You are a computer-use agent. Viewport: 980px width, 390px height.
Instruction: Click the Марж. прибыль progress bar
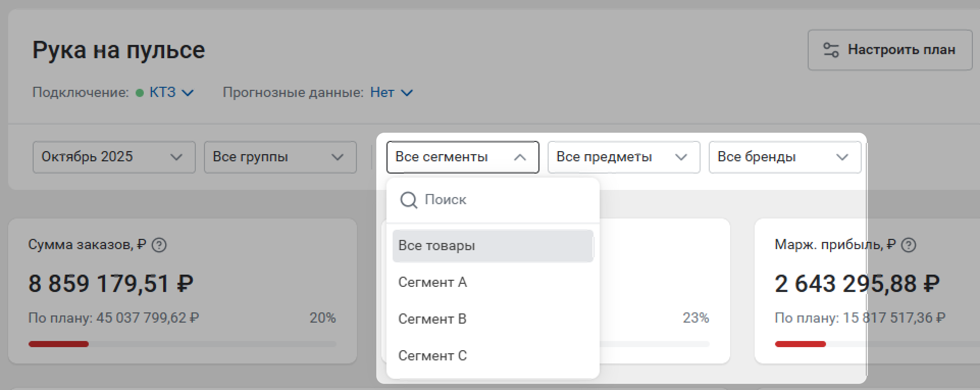(800, 344)
